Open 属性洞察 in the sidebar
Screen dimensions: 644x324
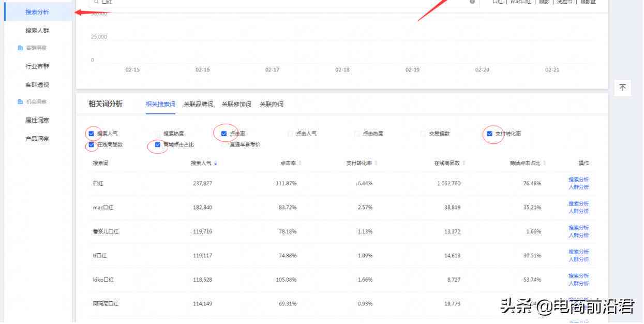click(x=37, y=120)
